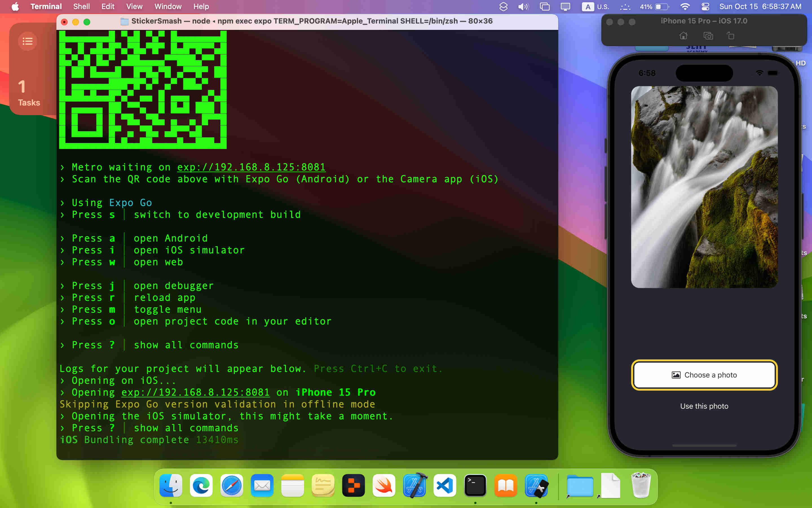
Task: Open the Window menu
Action: point(168,6)
